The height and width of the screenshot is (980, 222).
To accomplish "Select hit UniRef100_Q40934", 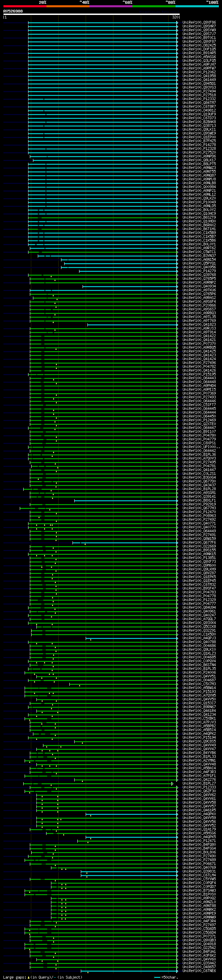I will [199, 286].
